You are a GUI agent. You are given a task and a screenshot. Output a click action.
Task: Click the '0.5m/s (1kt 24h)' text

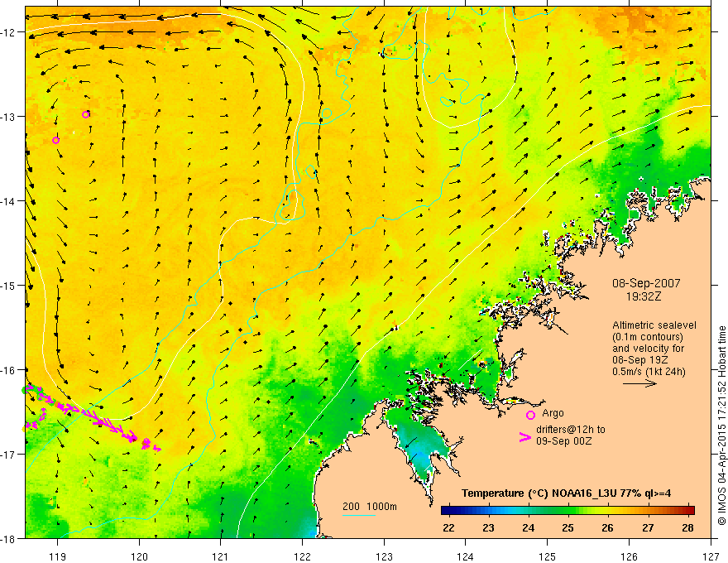tap(649, 372)
